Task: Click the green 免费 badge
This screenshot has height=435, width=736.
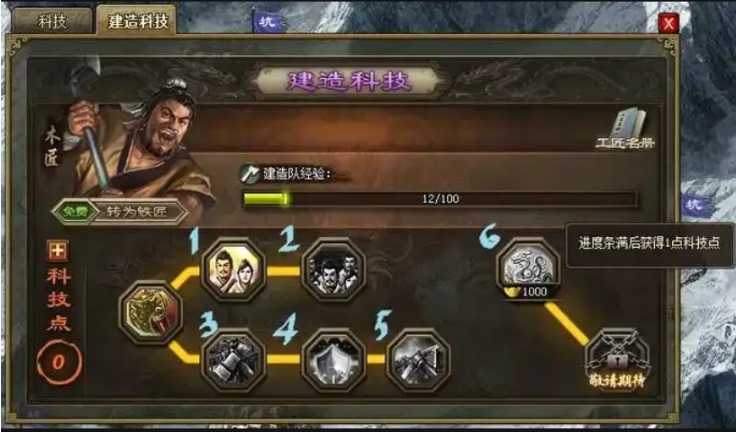Action: point(75,212)
